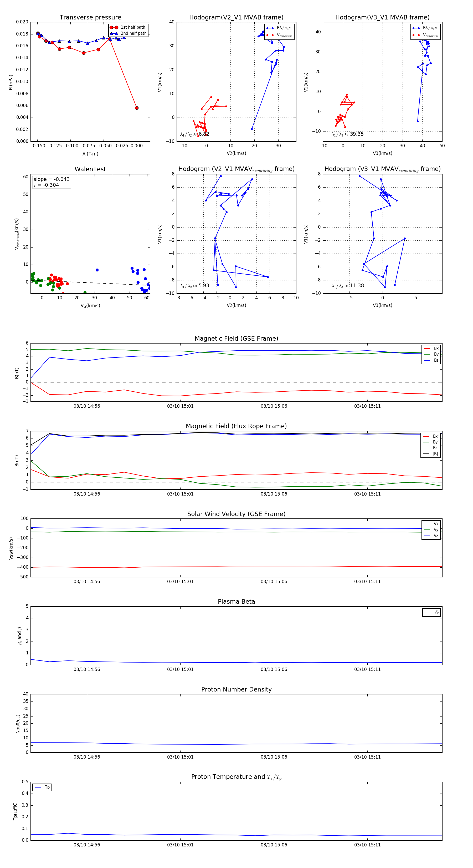
Task: Click the "Proton Number Density" title
Action: tap(236, 689)
